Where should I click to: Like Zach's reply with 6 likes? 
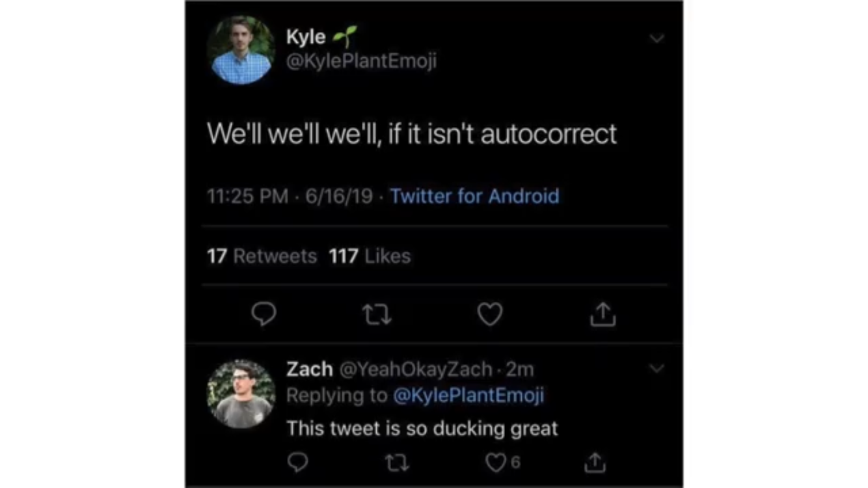(x=496, y=462)
